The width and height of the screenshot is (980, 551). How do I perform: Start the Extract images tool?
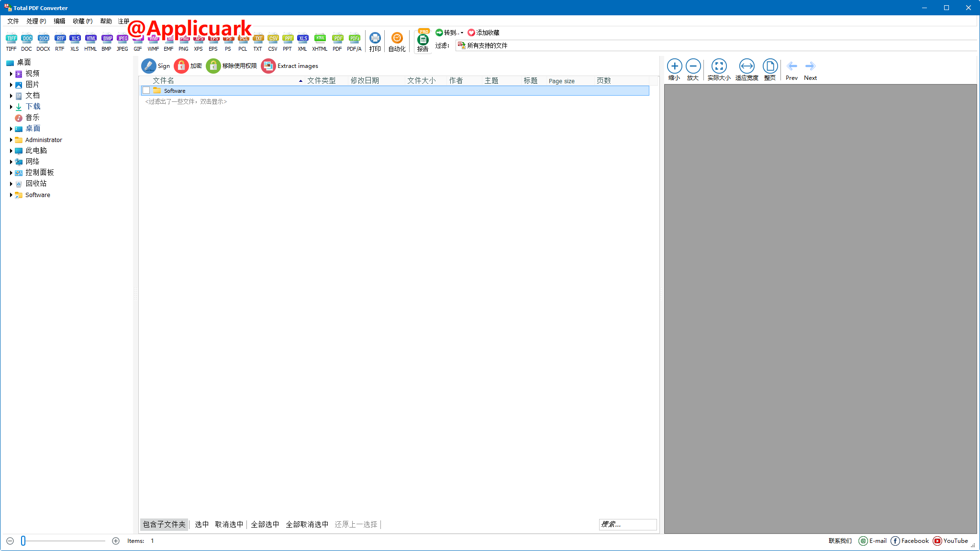[290, 66]
